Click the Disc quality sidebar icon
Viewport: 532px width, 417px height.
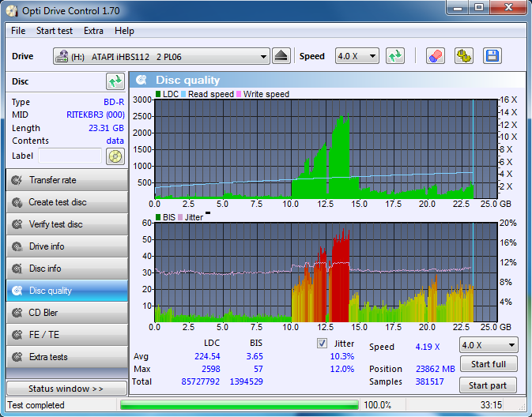tap(17, 291)
